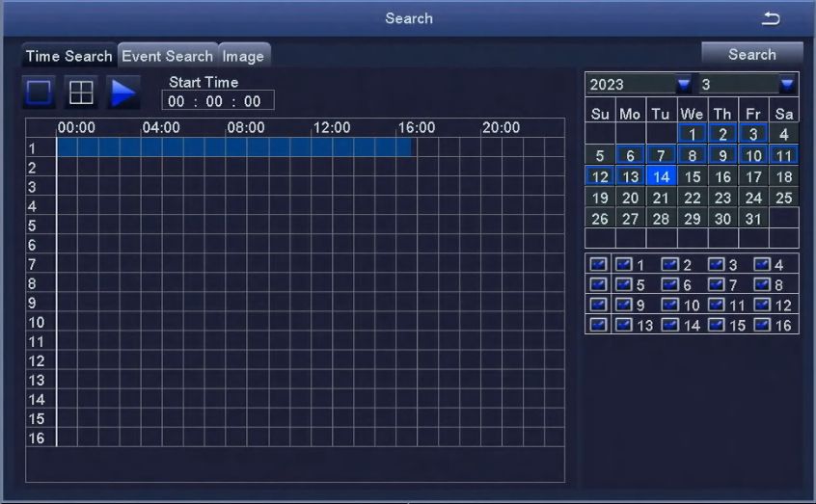This screenshot has height=504, width=816.
Task: Click the back arrow icon in title bar
Action: click(771, 19)
